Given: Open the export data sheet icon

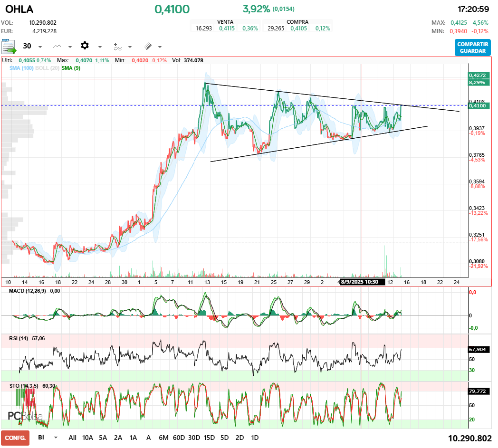Looking at the screenshot, I should coord(9,47).
